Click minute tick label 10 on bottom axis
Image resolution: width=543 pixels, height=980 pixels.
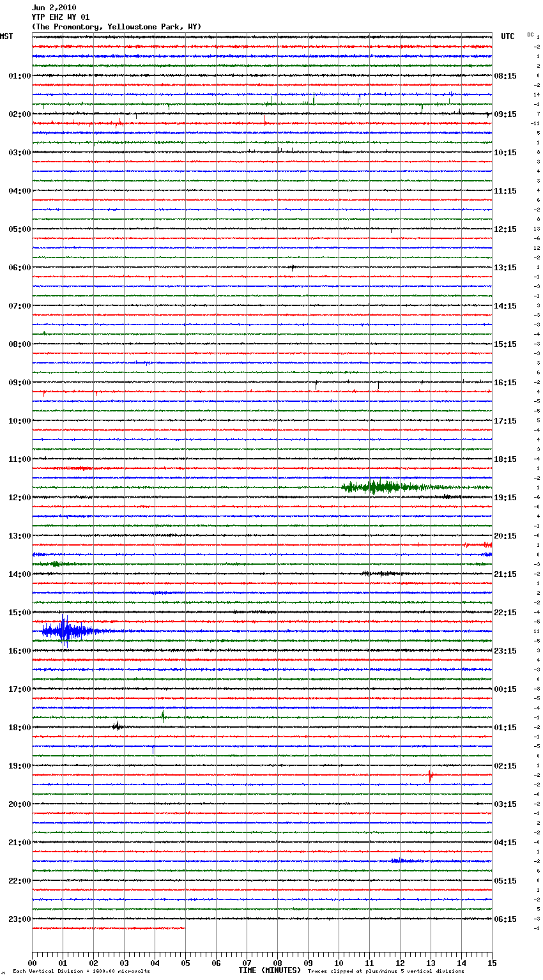(339, 963)
